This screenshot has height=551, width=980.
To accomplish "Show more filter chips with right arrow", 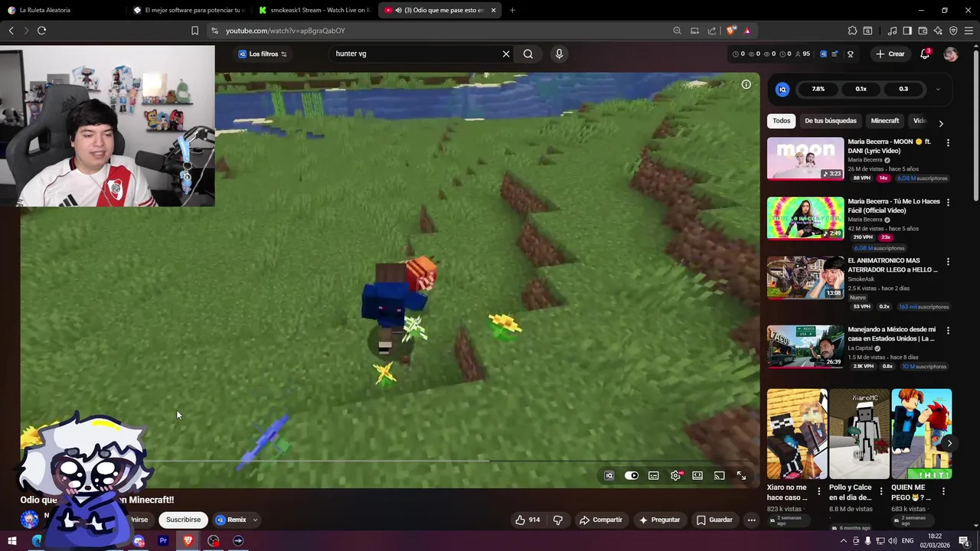I will pyautogui.click(x=941, y=123).
